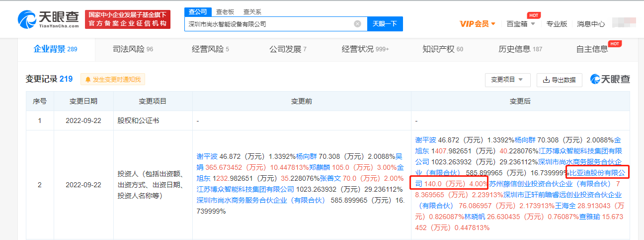Open the 百宝箱 dropdown menu
This screenshot has height=240, width=644.
pos(521,24)
